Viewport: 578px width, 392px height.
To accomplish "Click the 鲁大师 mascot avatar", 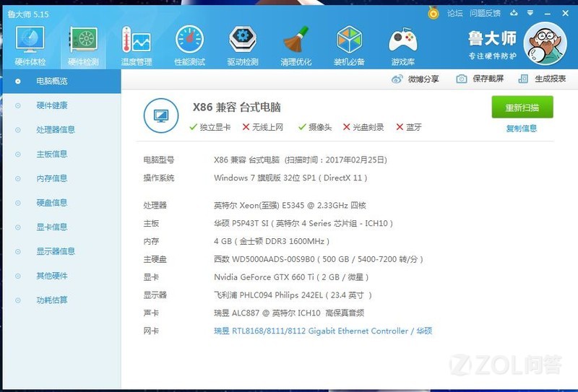I will click(545, 43).
